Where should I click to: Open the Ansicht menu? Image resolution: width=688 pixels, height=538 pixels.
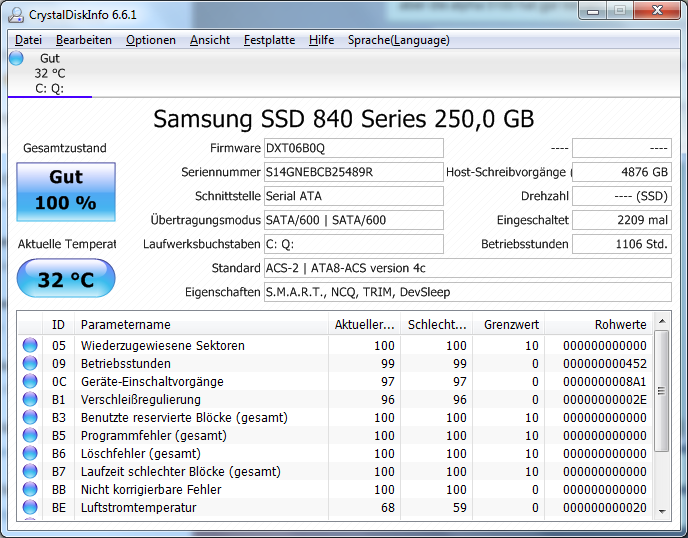(210, 40)
